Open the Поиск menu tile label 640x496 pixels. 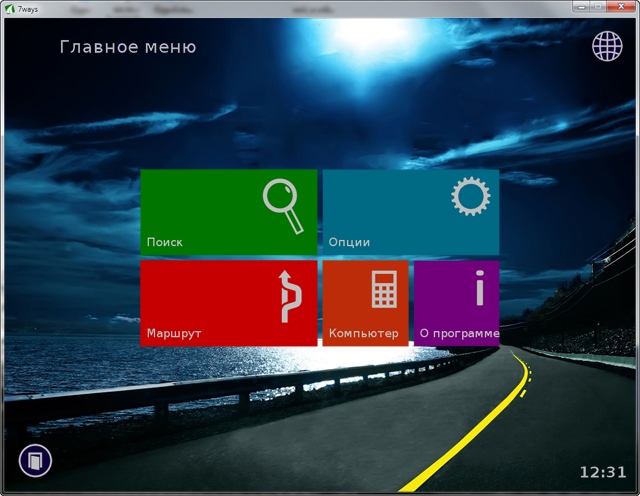pos(165,242)
